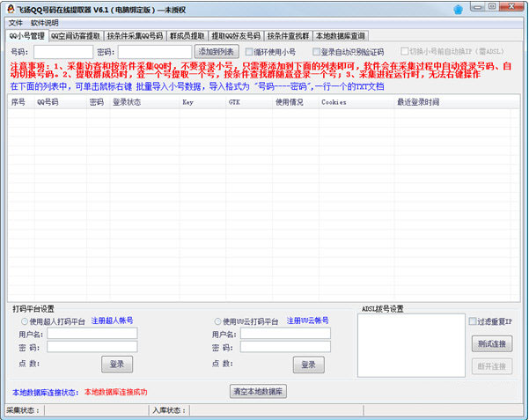Open the 注册超人帐号 link
The image size is (529, 420).
(113, 321)
